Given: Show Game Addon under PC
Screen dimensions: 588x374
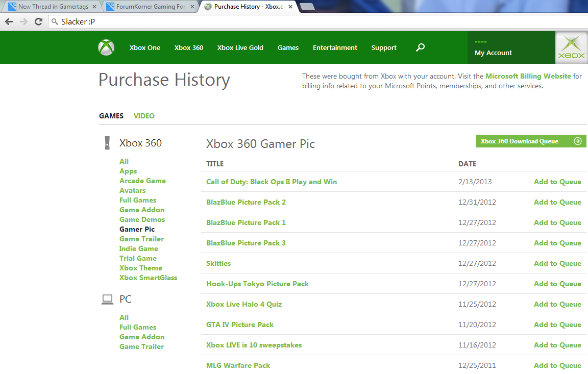Looking at the screenshot, I should click(142, 337).
